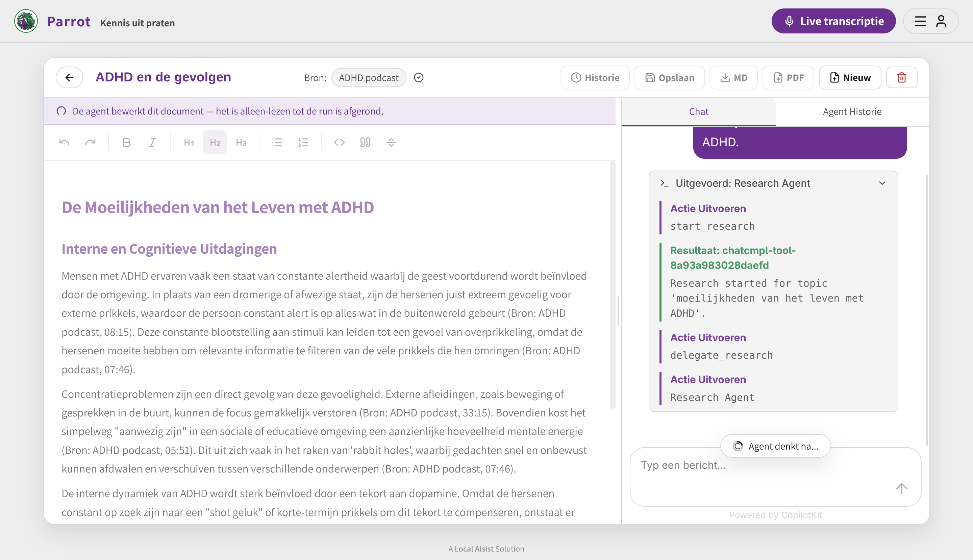Click the delegate_research action text
973x560 pixels.
point(721,355)
